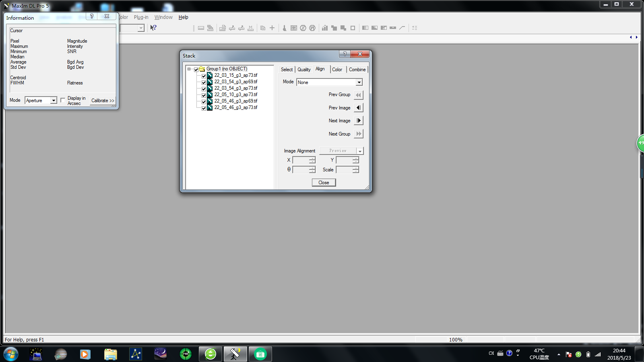Click the Scale spinner arrows
Viewport: 644px width, 362px height.
coord(356,170)
